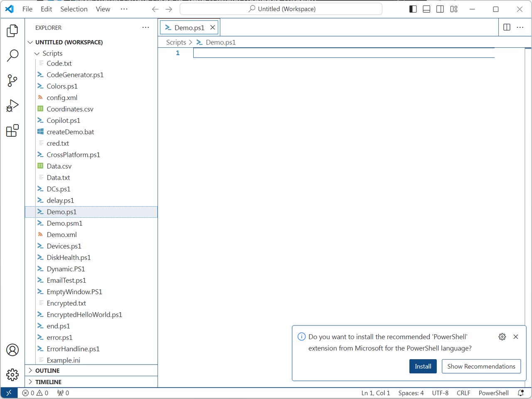Toggle the secondary sidebar visibility

(x=440, y=9)
